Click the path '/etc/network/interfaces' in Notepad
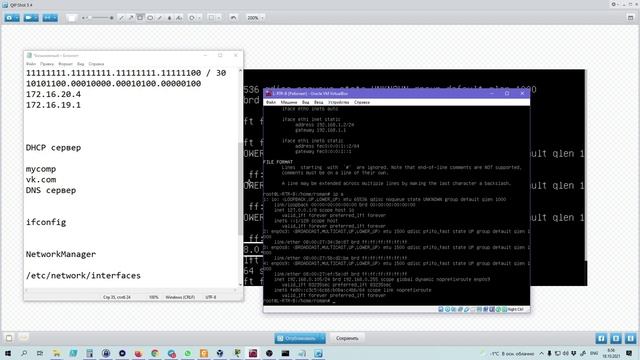640x360 pixels. pyautogui.click(x=83, y=276)
